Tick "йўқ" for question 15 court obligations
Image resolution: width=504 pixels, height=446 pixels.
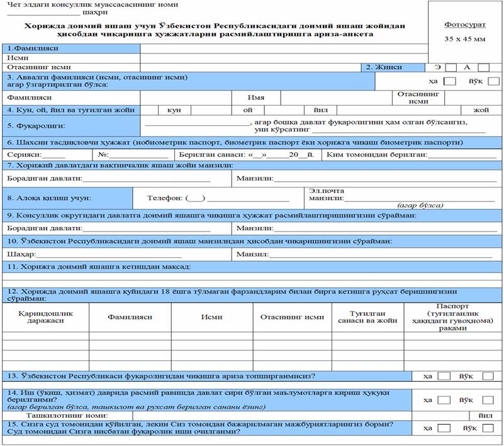coord(488,428)
